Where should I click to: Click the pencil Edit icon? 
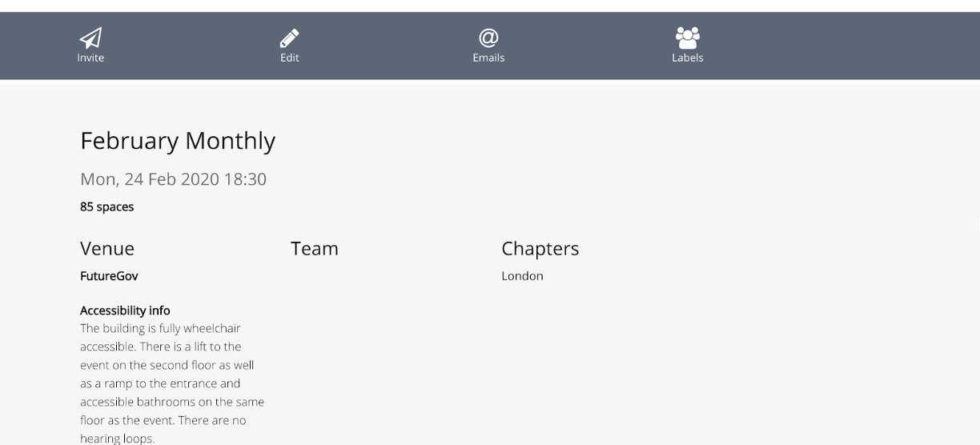(x=289, y=38)
